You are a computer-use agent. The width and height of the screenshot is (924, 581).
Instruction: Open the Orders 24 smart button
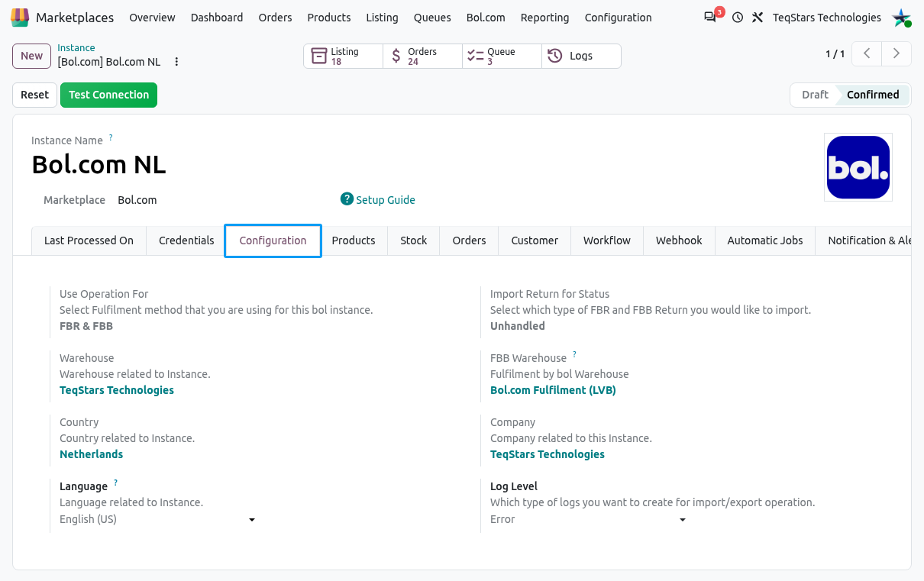(423, 56)
